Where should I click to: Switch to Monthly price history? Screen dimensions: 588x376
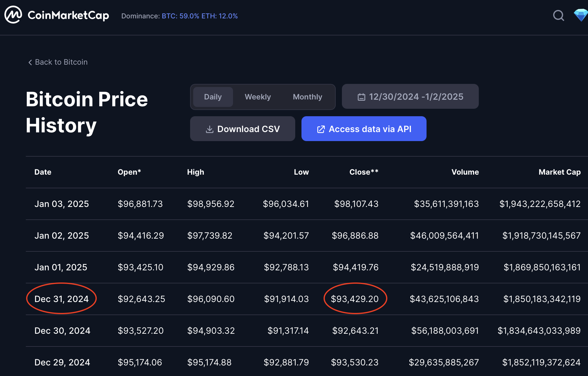click(307, 97)
